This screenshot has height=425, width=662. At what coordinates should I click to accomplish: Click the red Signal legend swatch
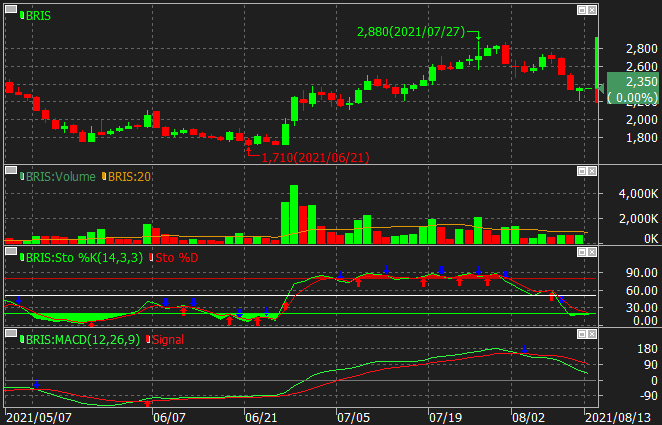(148, 339)
